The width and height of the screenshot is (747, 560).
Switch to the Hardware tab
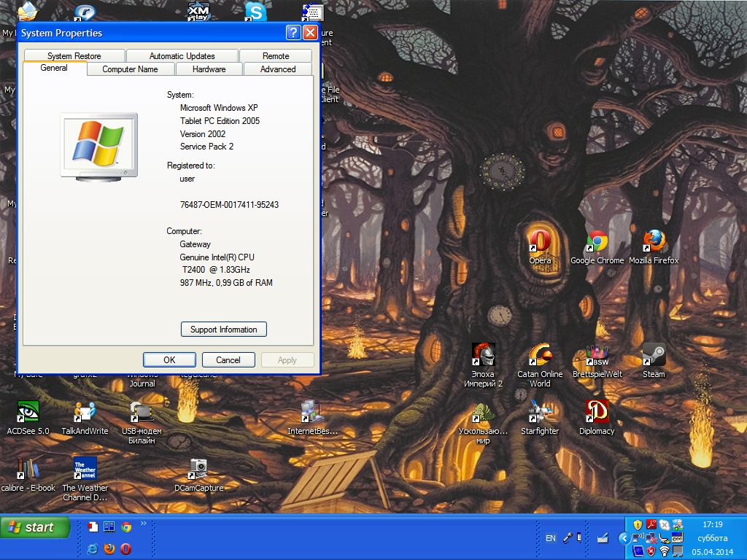pyautogui.click(x=209, y=69)
